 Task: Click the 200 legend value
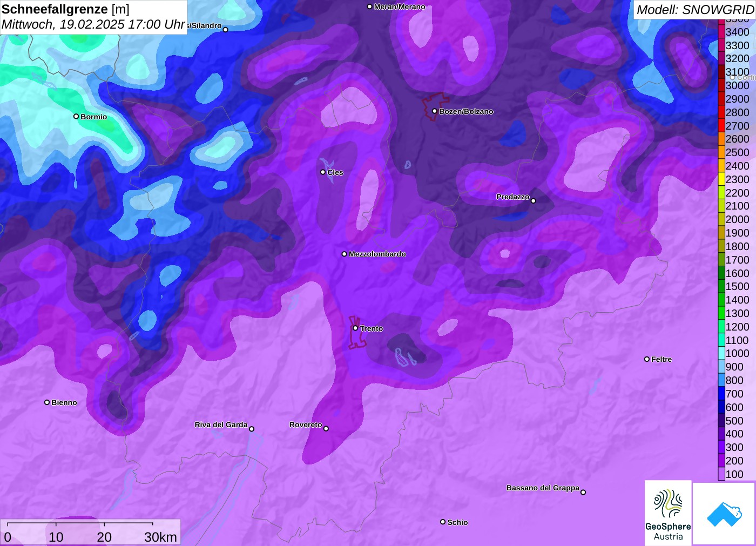click(x=734, y=461)
